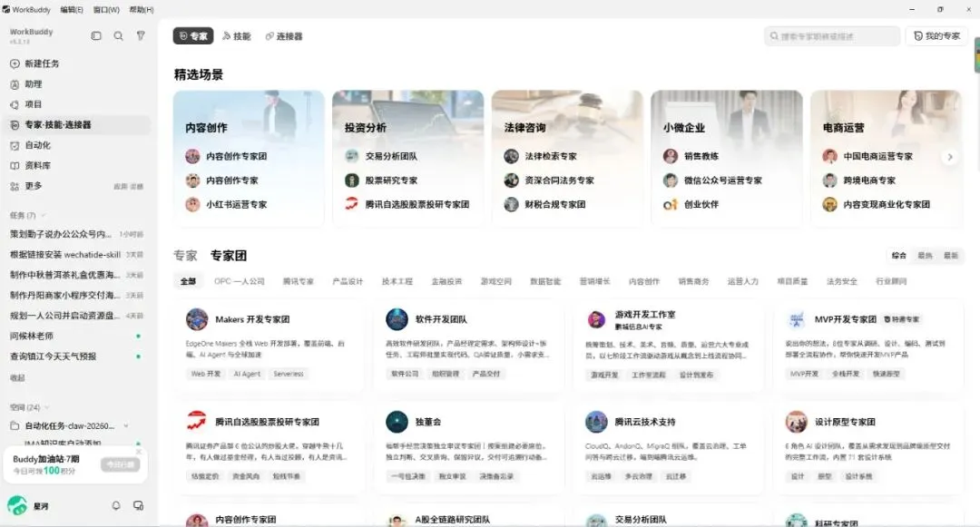980x527 pixels.
Task: Filter by 法务安全 category
Action: pyautogui.click(x=842, y=281)
